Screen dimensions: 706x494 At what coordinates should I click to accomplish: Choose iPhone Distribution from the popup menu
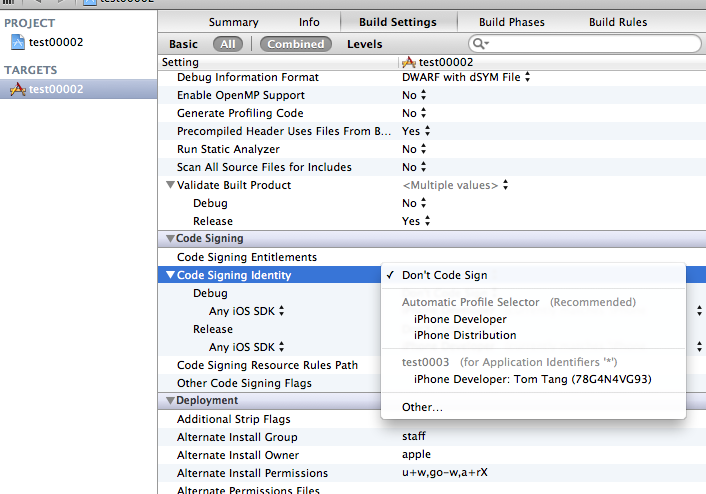[x=465, y=335]
